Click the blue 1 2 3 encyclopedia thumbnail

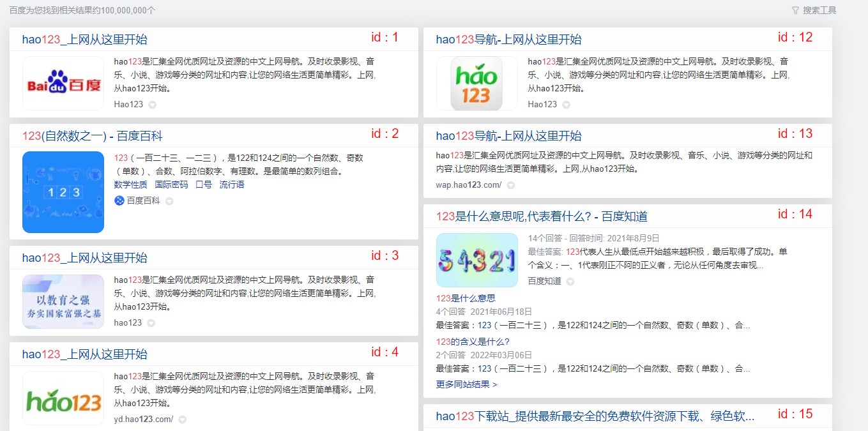coord(63,192)
